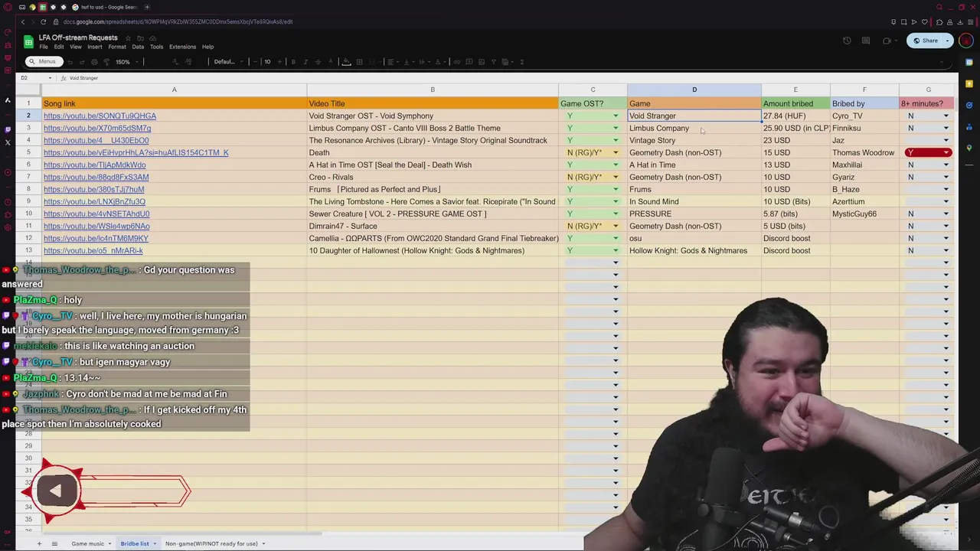The image size is (980, 551).
Task: Open the font family Default dropdown
Action: click(x=228, y=61)
